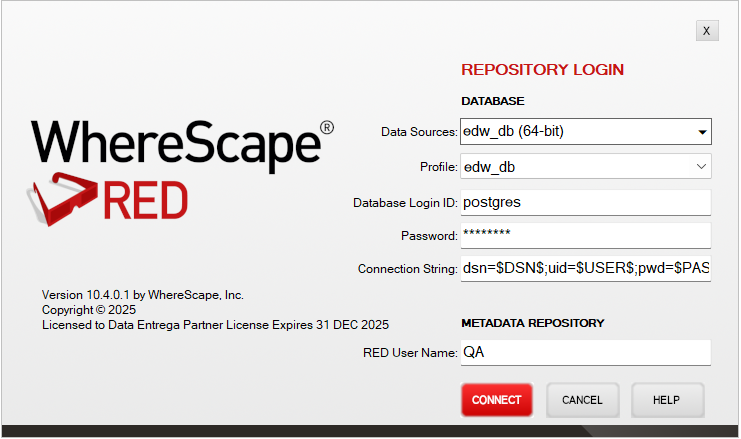The width and height of the screenshot is (741, 439).
Task: Click the red CONNECT button
Action: [x=497, y=400]
